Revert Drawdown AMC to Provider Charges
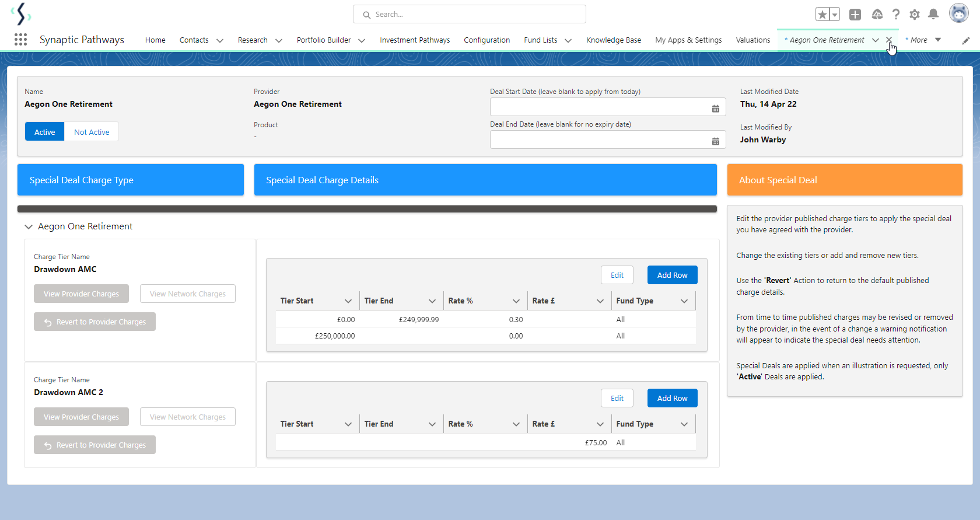980x520 pixels. click(x=94, y=322)
